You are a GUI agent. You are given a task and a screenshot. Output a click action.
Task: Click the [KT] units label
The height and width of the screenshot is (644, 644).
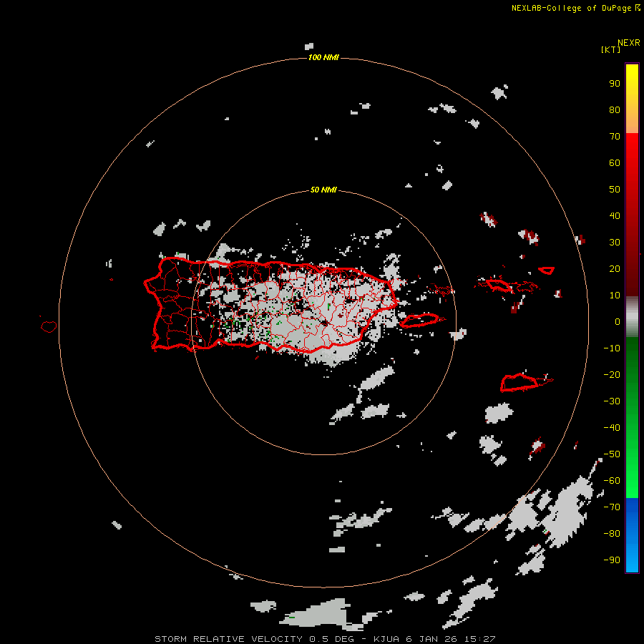pyautogui.click(x=610, y=49)
